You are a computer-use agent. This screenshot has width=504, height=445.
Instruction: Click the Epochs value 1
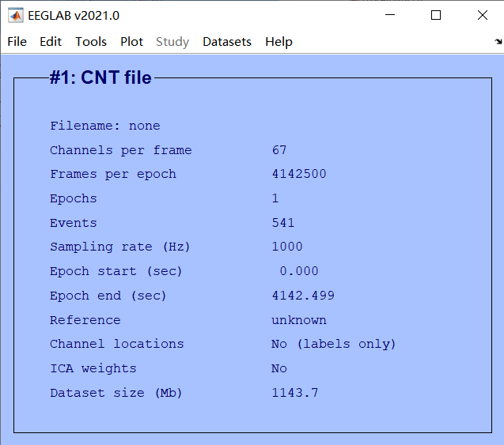(275, 198)
